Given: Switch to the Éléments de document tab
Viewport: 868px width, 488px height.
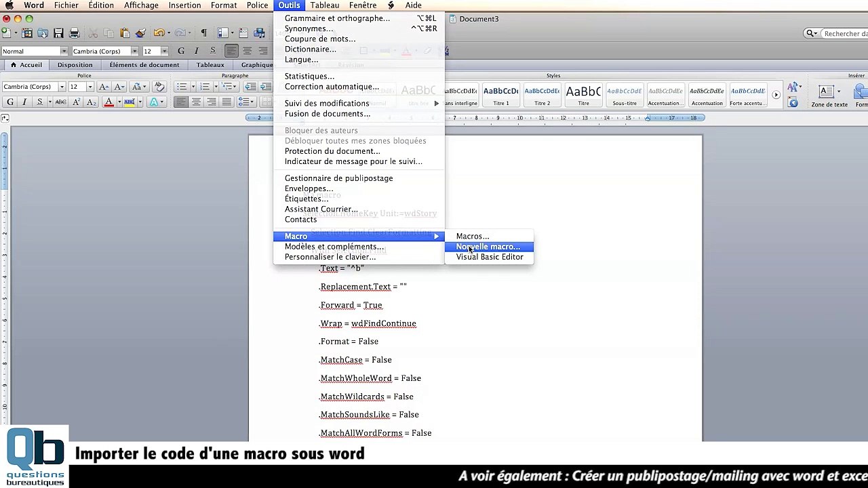Looking at the screenshot, I should 144,65.
